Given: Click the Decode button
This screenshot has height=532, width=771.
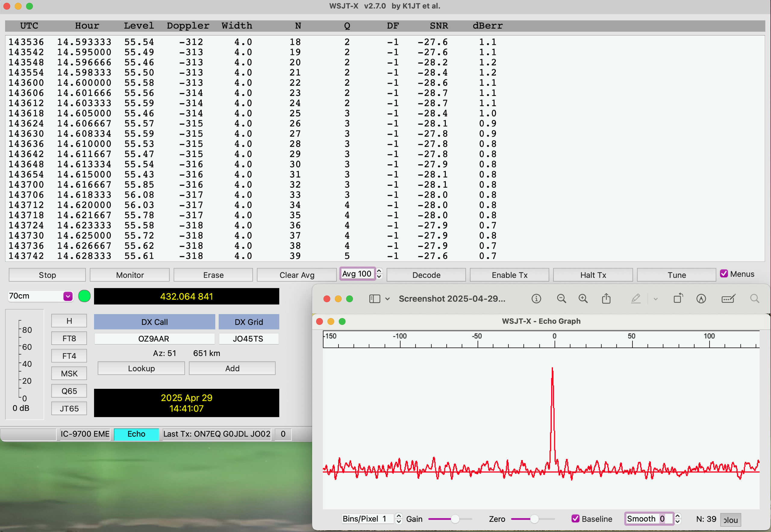Looking at the screenshot, I should (x=426, y=275).
